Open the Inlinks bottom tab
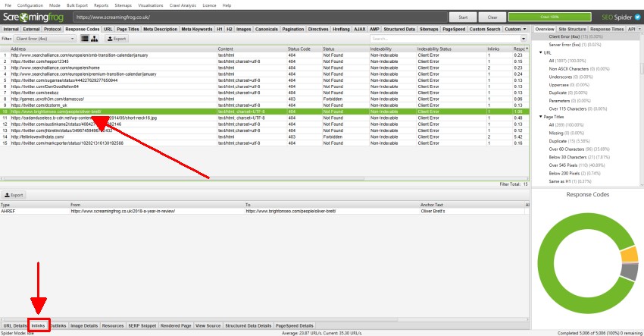 point(38,325)
